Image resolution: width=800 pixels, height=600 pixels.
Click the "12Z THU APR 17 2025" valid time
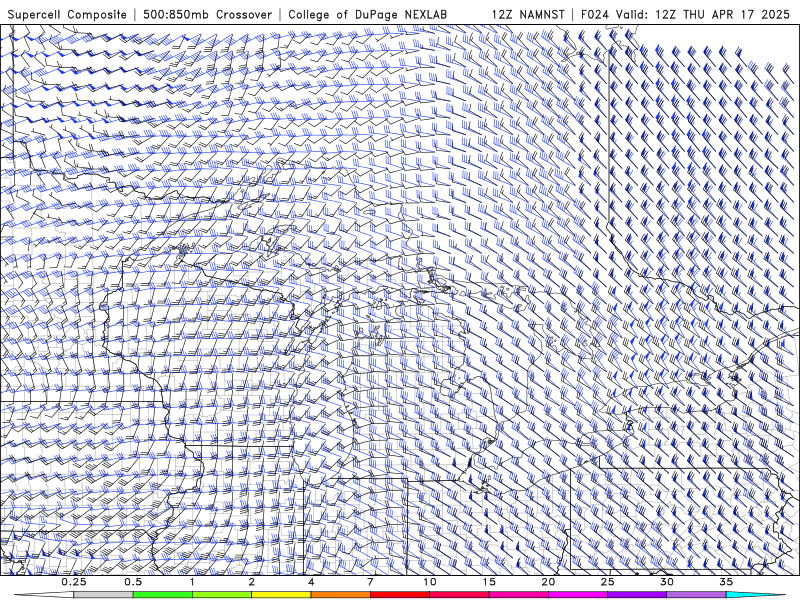[x=722, y=14]
